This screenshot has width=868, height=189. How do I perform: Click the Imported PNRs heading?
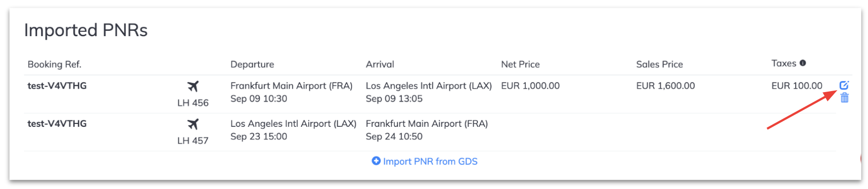pyautogui.click(x=86, y=30)
